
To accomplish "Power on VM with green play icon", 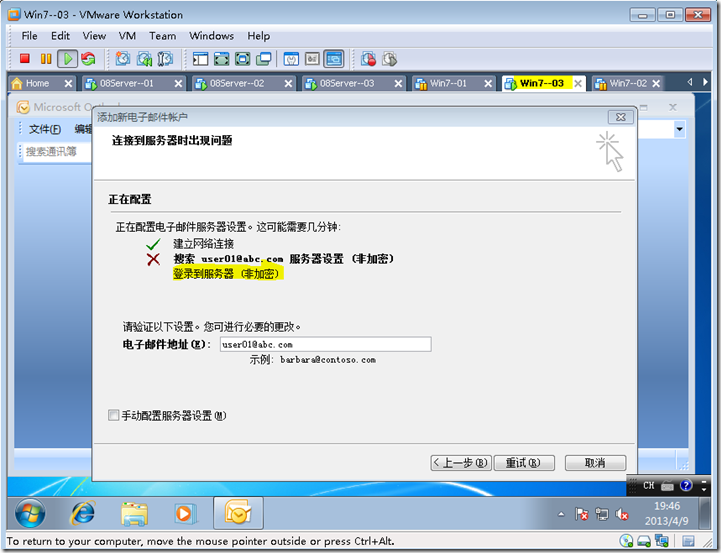I will coord(68,59).
